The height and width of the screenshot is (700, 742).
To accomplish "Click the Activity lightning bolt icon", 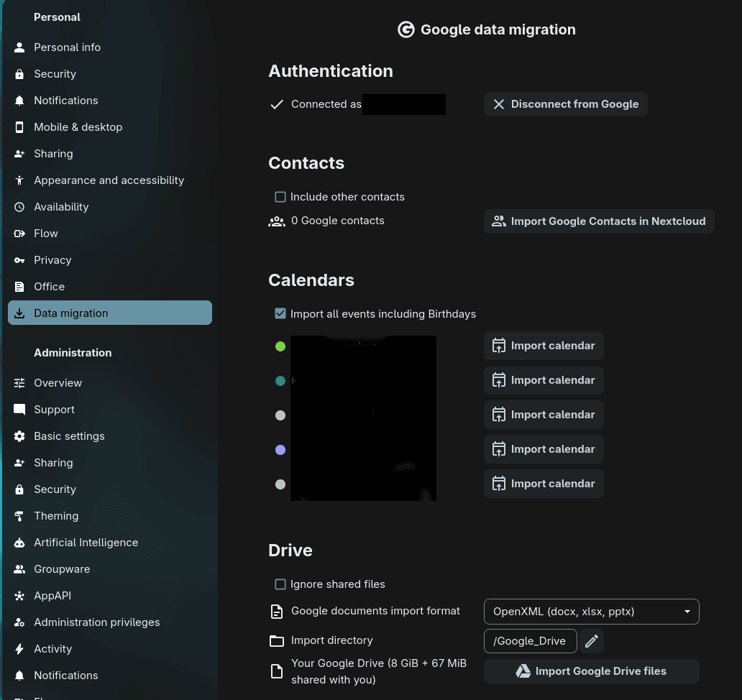I will tap(19, 649).
